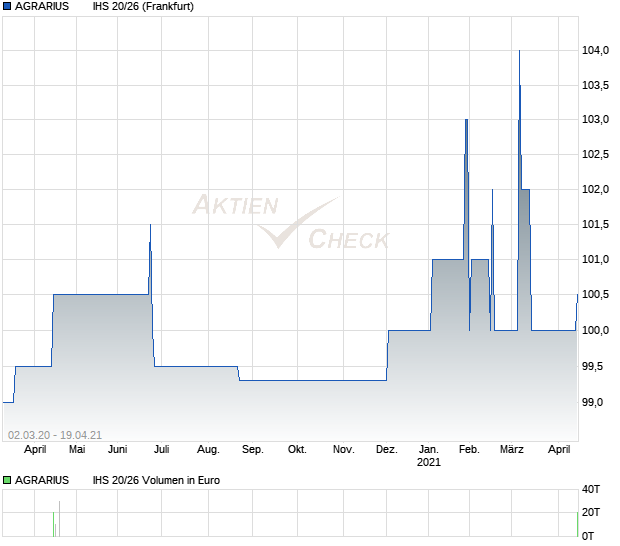Click the 103,5 price axis label
The height and width of the screenshot is (546, 620).
(x=595, y=85)
